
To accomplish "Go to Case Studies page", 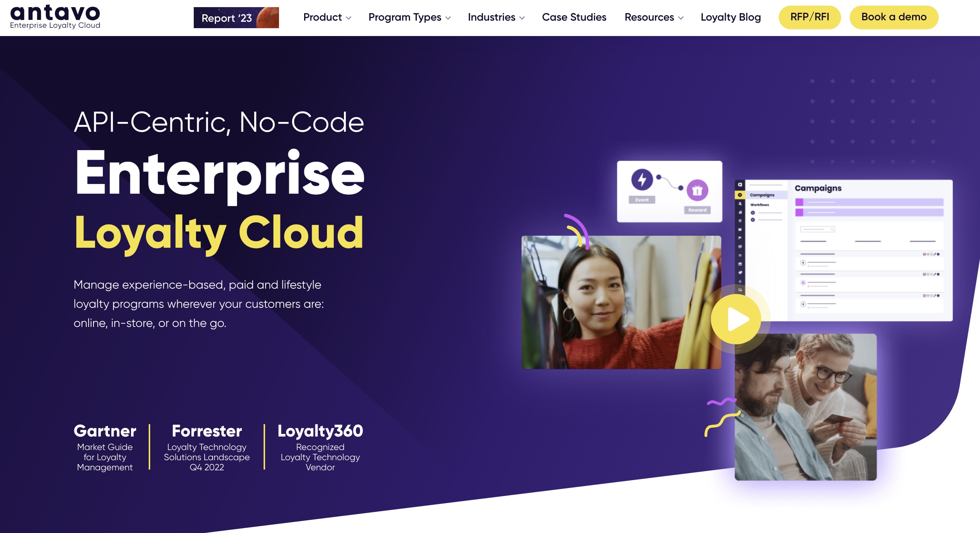I will [x=574, y=17].
